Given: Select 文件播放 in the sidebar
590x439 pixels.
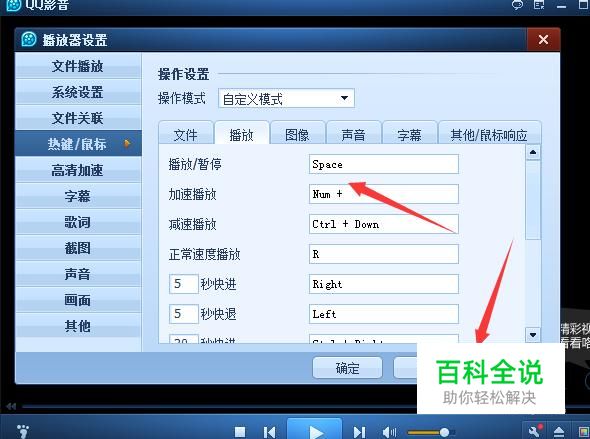Looking at the screenshot, I should 78,66.
